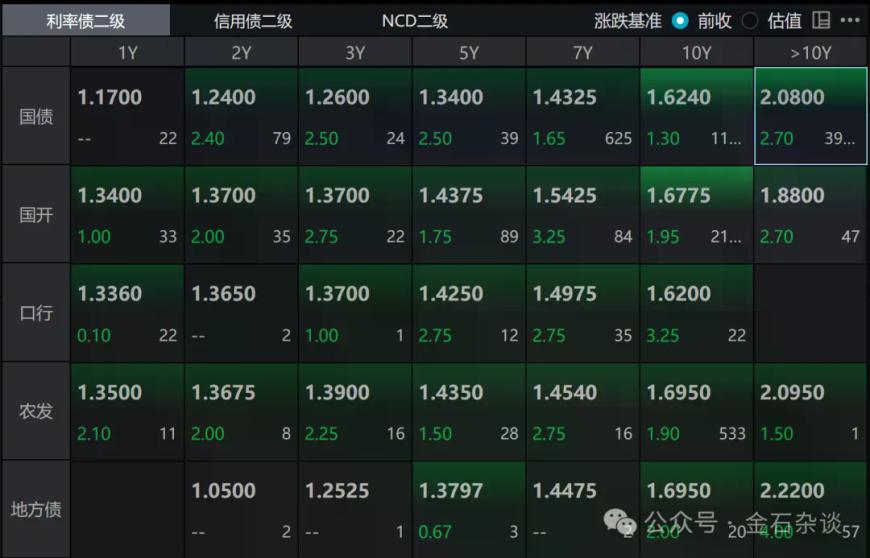Open the 地方债 >10Y cell showing 2.2200
Viewport: 870px width, 558px height.
(810, 509)
